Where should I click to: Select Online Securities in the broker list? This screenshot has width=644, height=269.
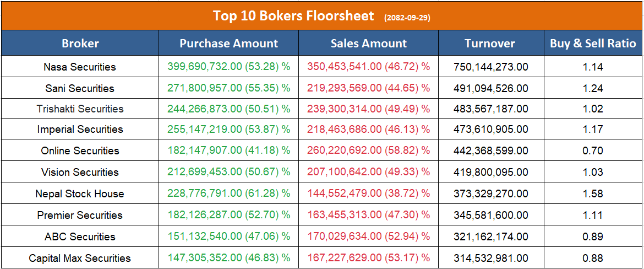pyautogui.click(x=80, y=151)
